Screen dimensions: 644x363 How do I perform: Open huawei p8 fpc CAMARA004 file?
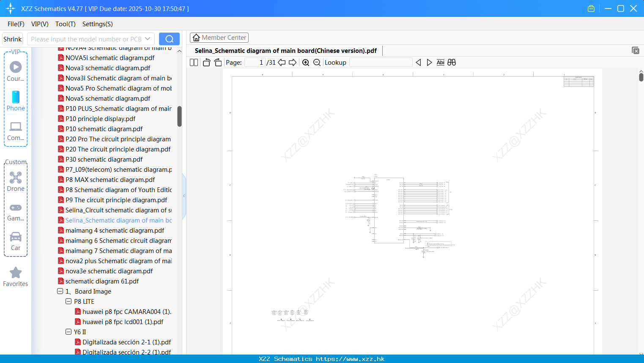(x=126, y=311)
